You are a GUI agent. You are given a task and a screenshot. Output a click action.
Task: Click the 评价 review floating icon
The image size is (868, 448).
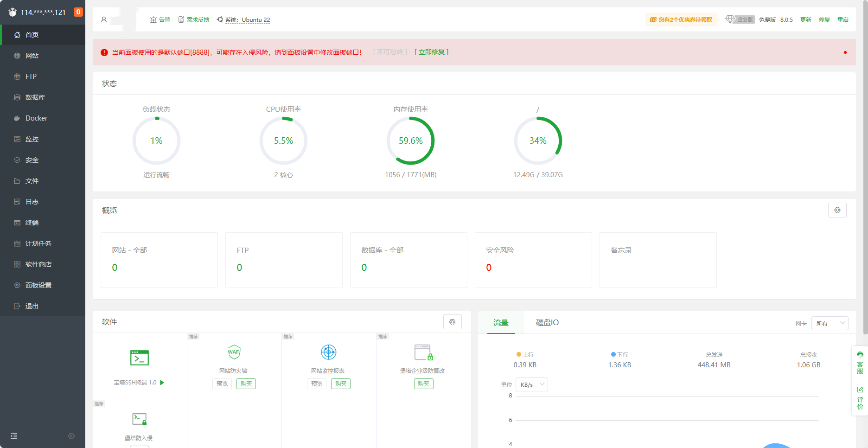click(860, 397)
